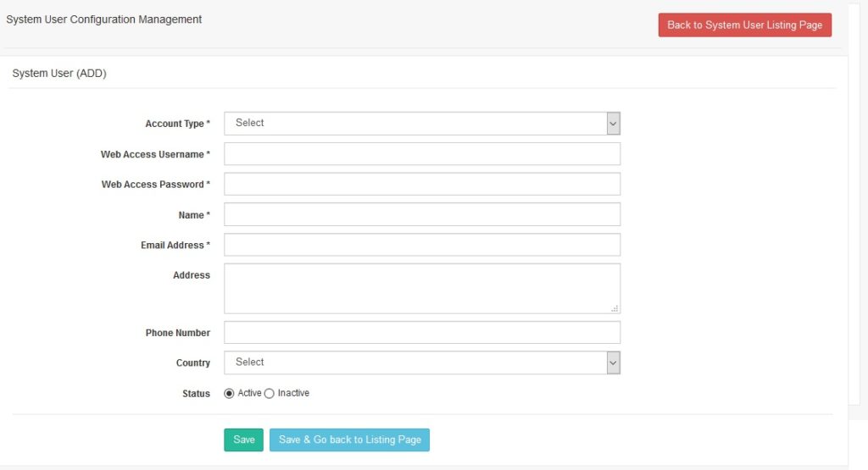Click into the Name input field
The image size is (868, 470).
click(x=422, y=214)
